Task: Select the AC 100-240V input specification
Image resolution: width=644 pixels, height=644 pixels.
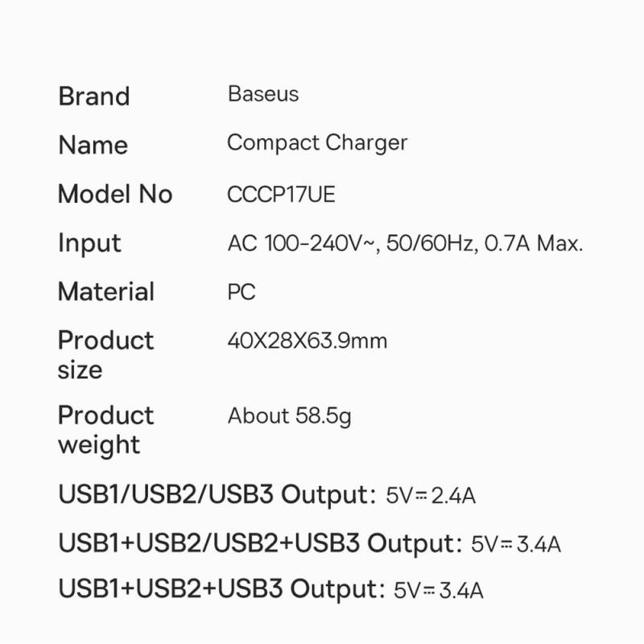Action: click(405, 243)
